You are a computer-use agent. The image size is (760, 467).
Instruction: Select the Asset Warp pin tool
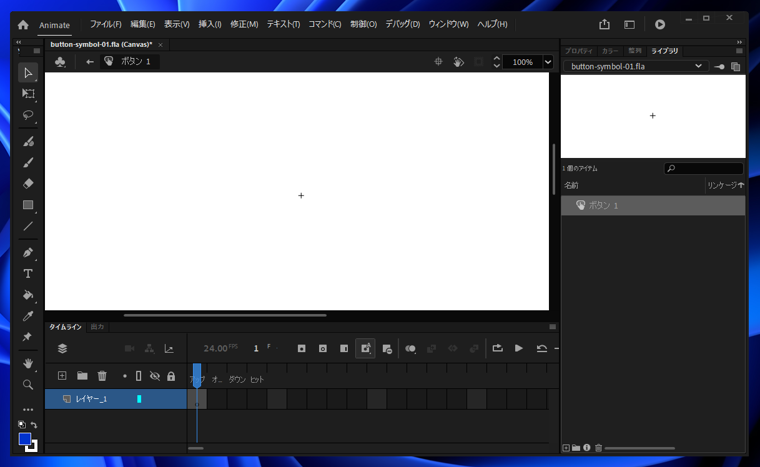coord(28,337)
